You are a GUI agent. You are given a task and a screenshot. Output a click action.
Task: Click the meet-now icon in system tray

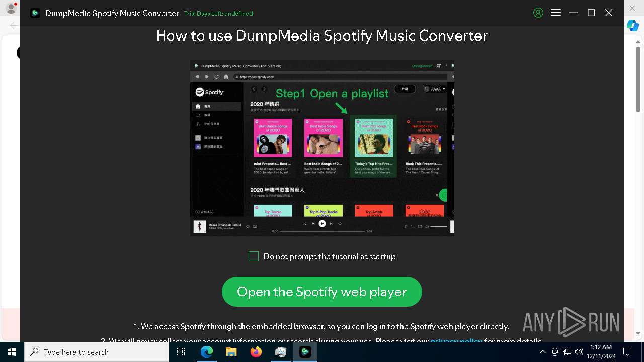[555, 352]
